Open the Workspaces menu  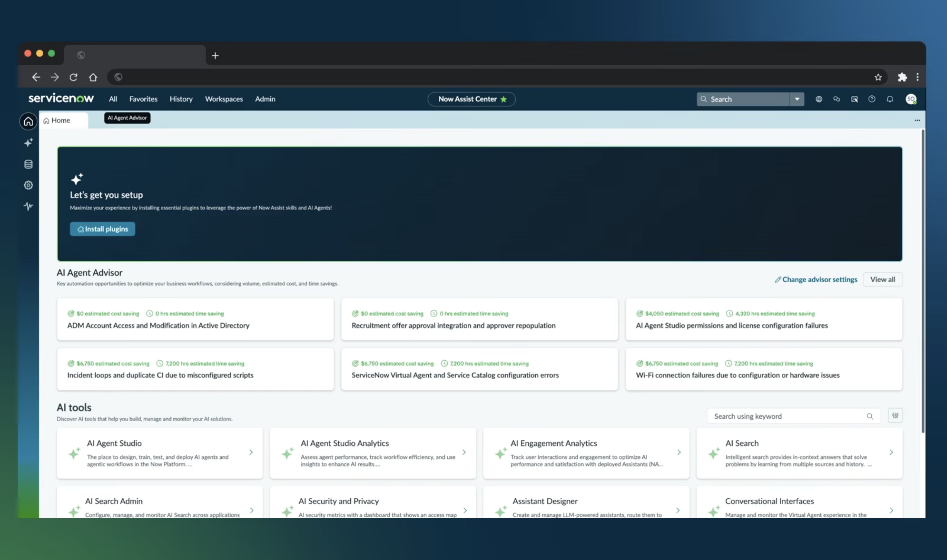tap(224, 99)
